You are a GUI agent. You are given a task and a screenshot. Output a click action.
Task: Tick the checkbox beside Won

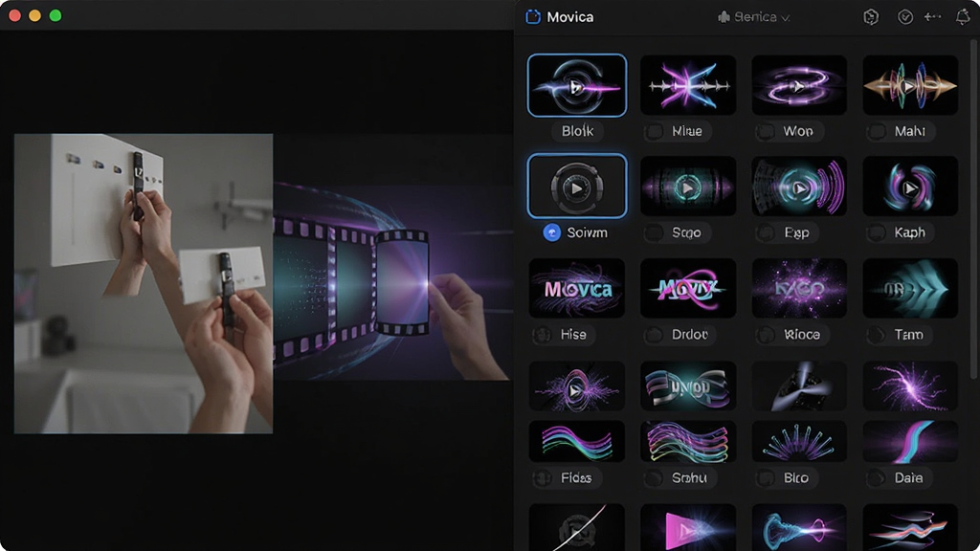tap(765, 131)
